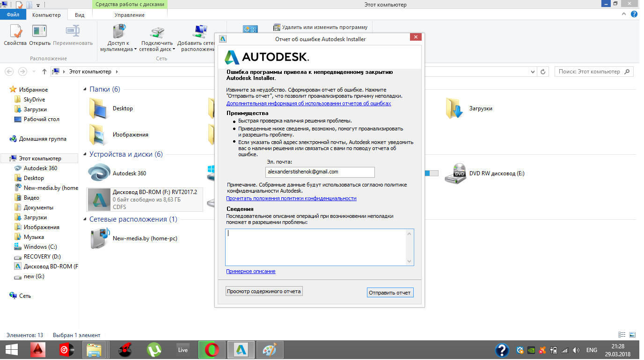
Task: Switch to the Управление ribbon tab
Action: [x=130, y=15]
